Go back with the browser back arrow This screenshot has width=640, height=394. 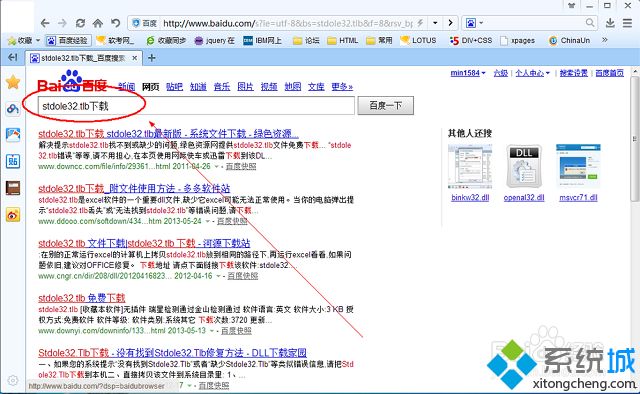coord(45,23)
